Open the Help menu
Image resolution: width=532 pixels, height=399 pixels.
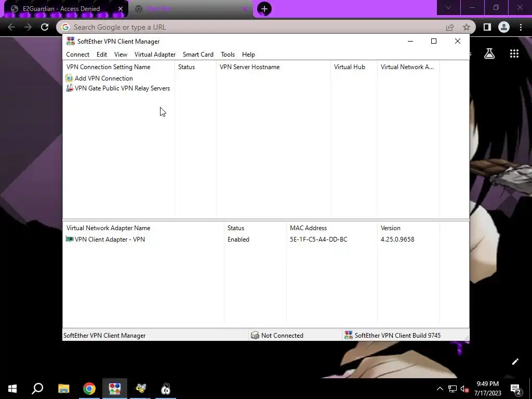248,54
